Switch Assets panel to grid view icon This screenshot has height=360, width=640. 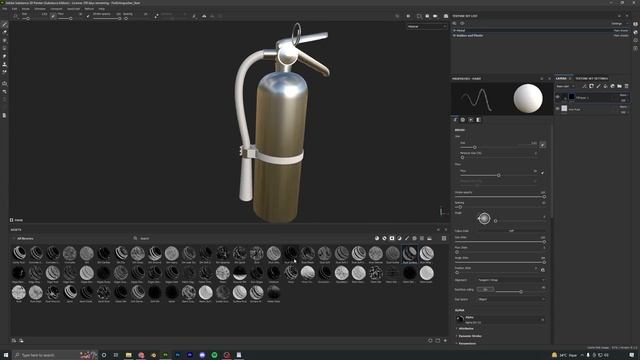(444, 238)
